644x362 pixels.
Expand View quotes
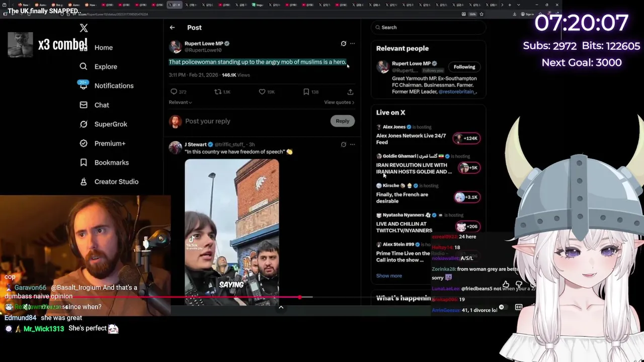[339, 103]
